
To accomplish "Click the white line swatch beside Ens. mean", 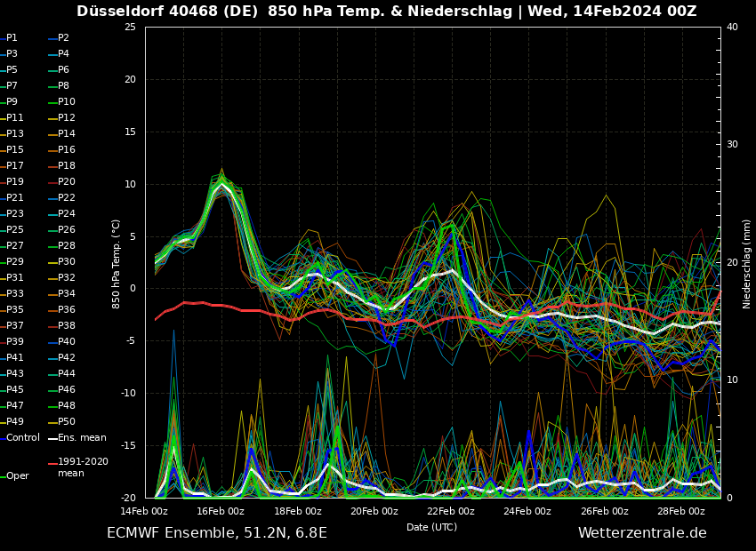I will coord(52,438).
